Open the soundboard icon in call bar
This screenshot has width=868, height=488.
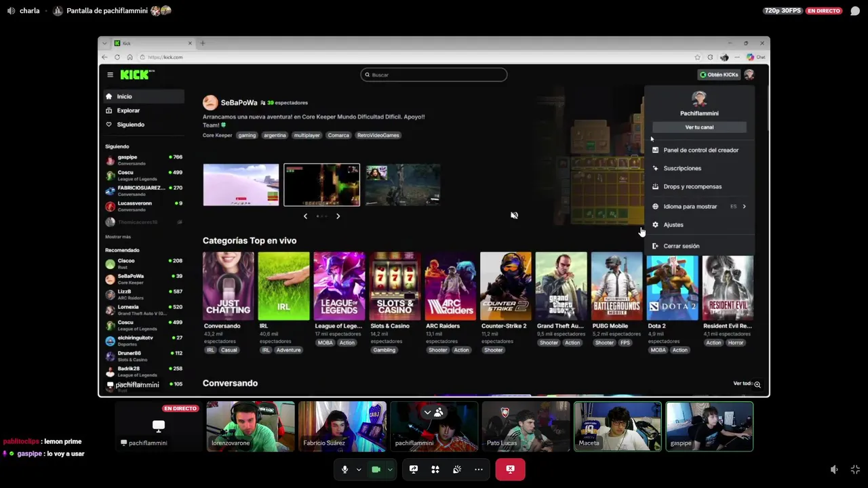click(457, 469)
